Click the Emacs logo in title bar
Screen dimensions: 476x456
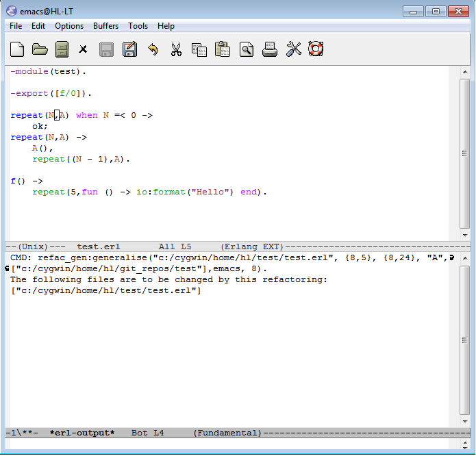click(12, 11)
